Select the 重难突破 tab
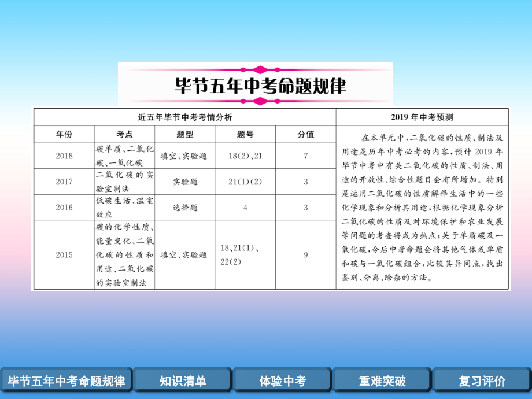Image resolution: width=532 pixels, height=399 pixels. (x=382, y=380)
